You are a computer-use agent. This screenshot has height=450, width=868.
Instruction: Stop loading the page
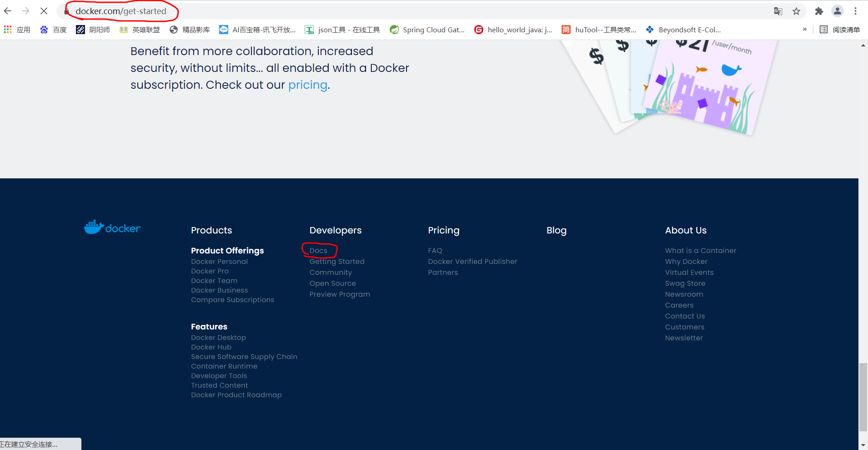click(x=44, y=11)
